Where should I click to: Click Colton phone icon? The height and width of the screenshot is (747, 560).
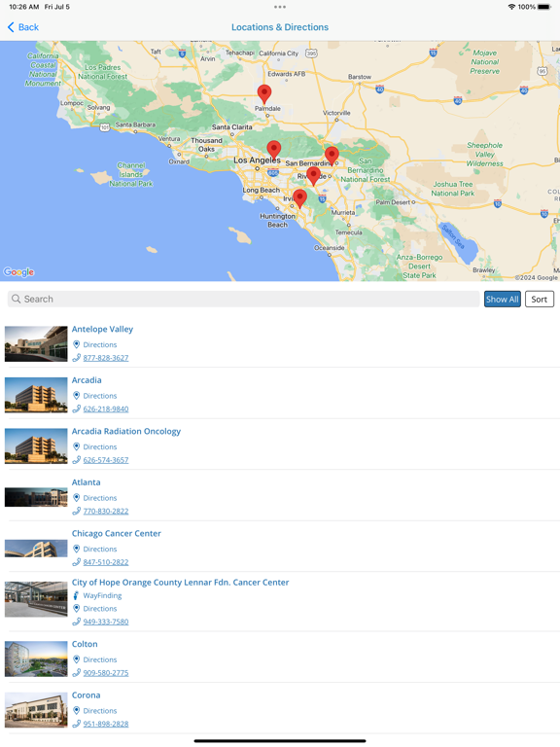pos(76,673)
